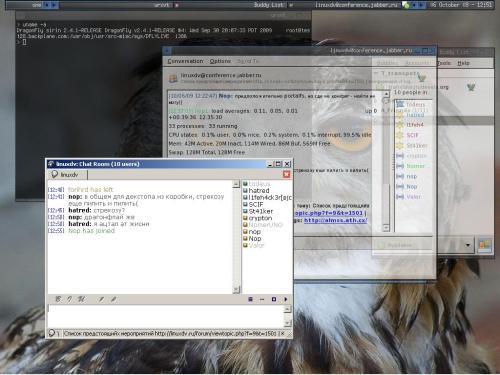Click conference icon beside linuxdv@conference.jabber.ru header
The image size is (500, 375).
[x=173, y=79]
